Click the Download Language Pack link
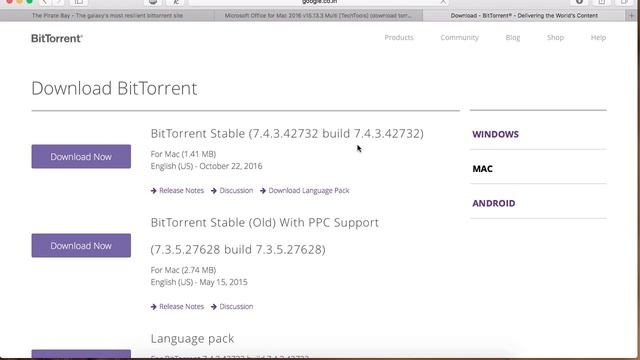The height and width of the screenshot is (360, 640). point(304,191)
